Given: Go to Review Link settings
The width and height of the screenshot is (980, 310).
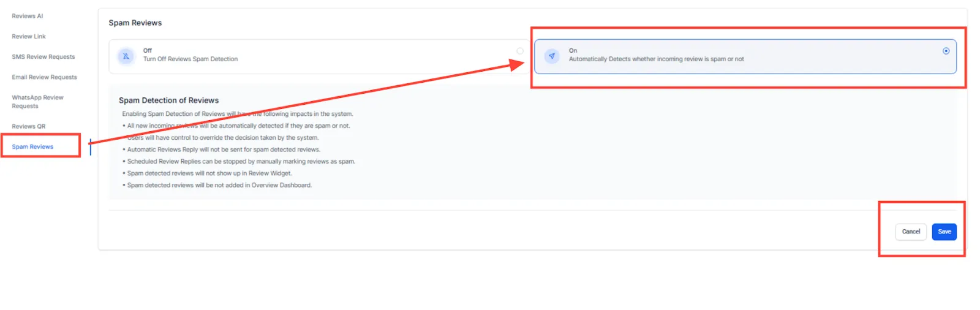Looking at the screenshot, I should [29, 36].
